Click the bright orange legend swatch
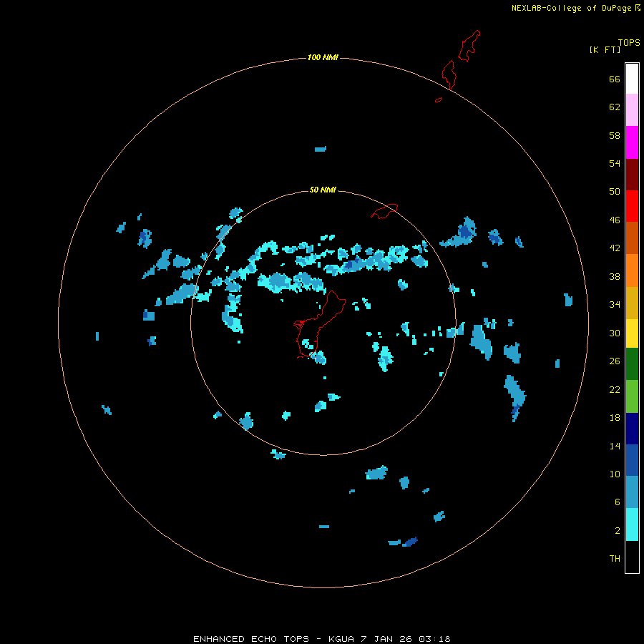Image resolution: width=644 pixels, height=644 pixels. point(632,270)
